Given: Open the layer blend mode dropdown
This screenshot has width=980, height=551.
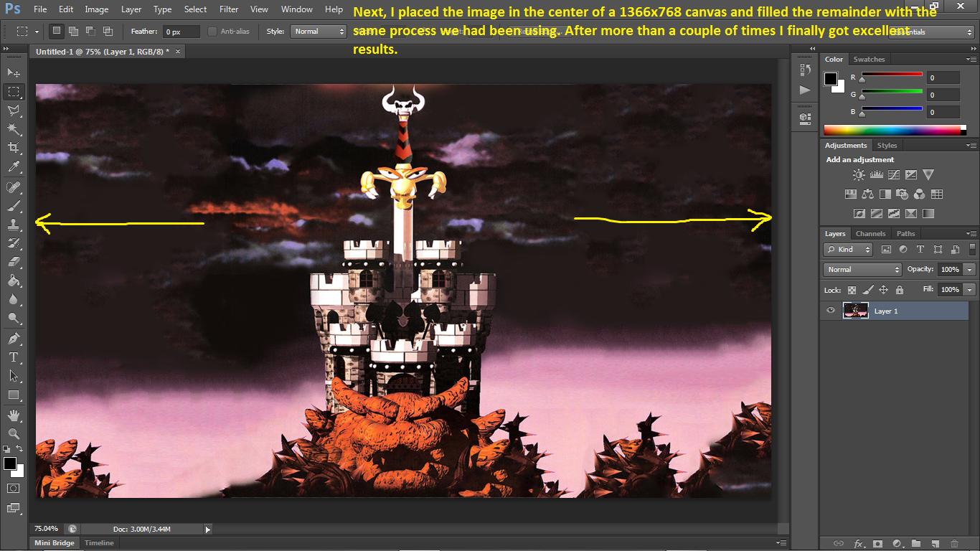Looking at the screenshot, I should [x=862, y=270].
